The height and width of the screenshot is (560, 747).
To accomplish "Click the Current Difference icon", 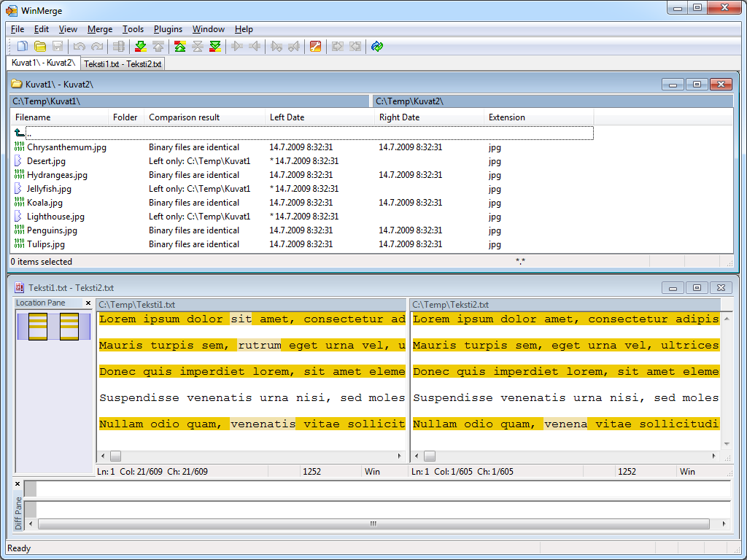I will (x=197, y=46).
